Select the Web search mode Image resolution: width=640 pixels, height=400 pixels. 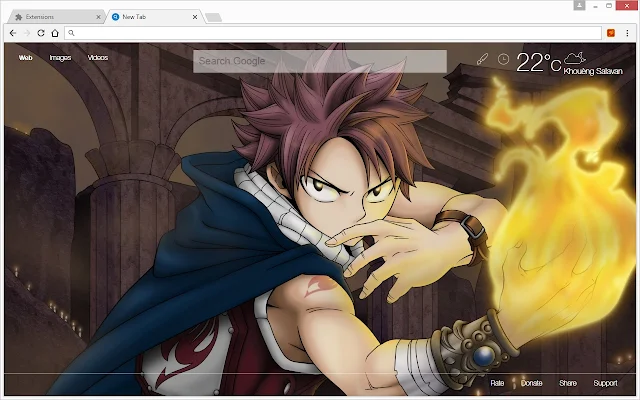25,58
